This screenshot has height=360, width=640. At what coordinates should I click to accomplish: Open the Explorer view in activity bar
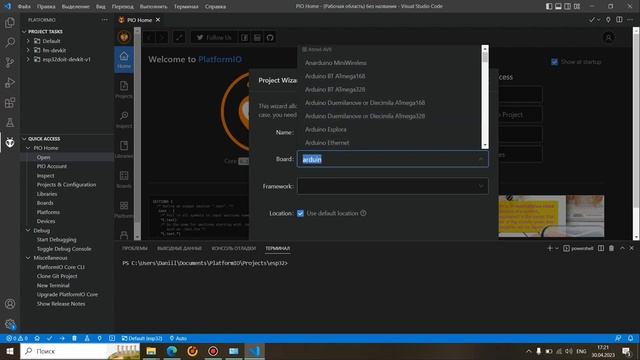(x=10, y=22)
